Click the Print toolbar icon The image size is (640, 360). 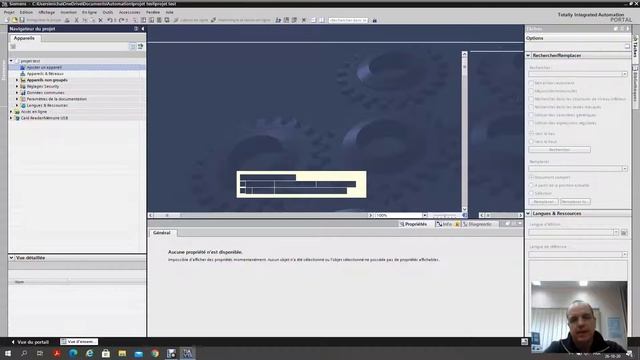point(67,20)
